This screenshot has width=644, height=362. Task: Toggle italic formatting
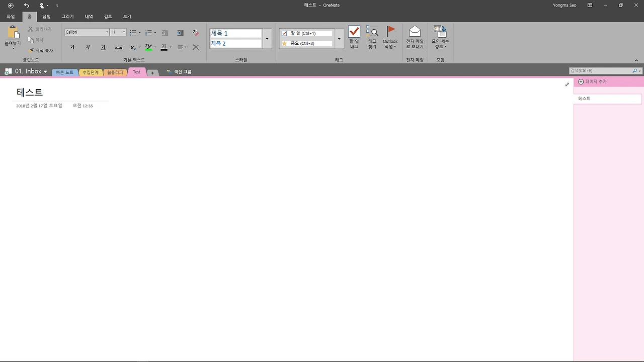[88, 47]
